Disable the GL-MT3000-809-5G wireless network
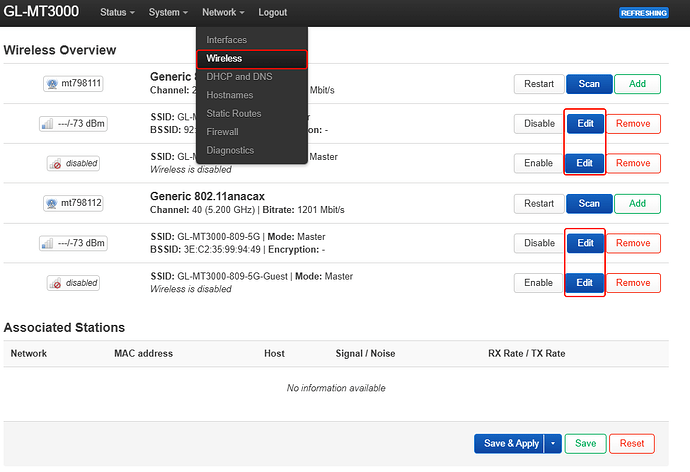690x472 pixels. click(539, 243)
